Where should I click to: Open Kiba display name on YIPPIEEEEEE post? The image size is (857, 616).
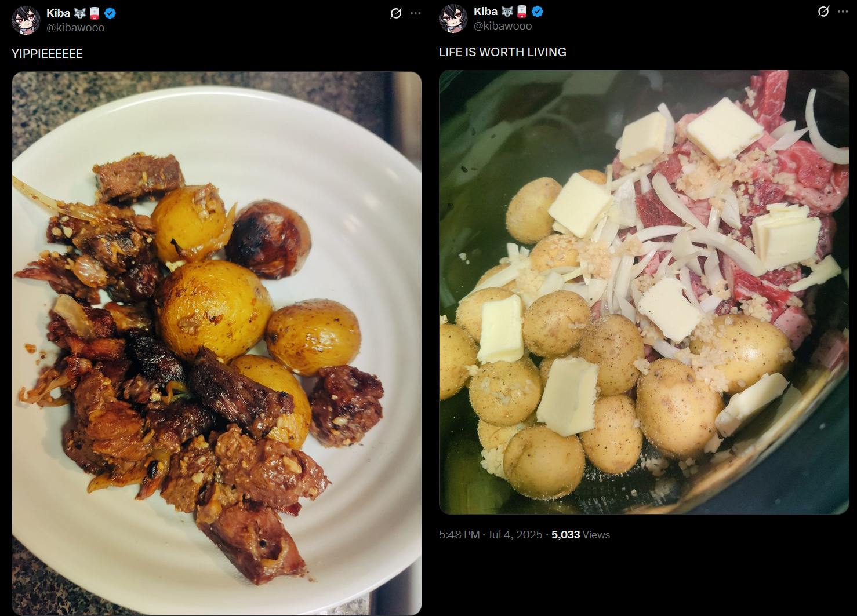[58, 13]
